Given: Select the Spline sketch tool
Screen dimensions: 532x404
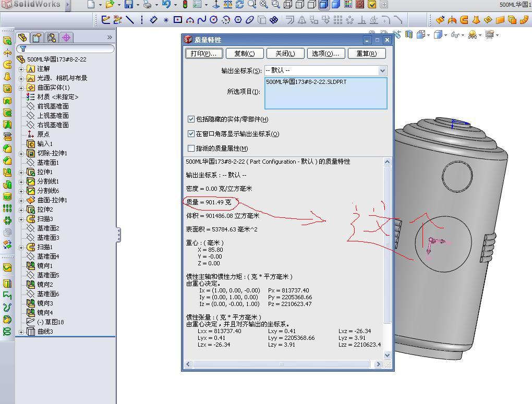Looking at the screenshot, I should (202, 20).
